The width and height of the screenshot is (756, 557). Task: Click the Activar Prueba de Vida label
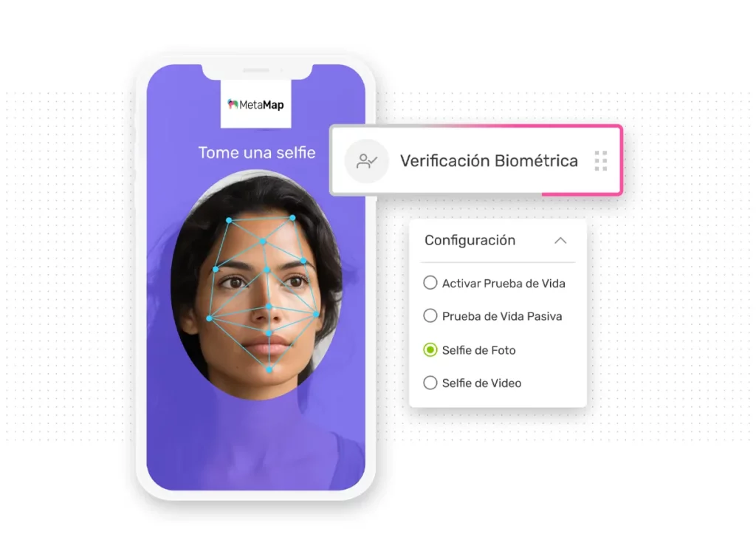[x=504, y=283]
